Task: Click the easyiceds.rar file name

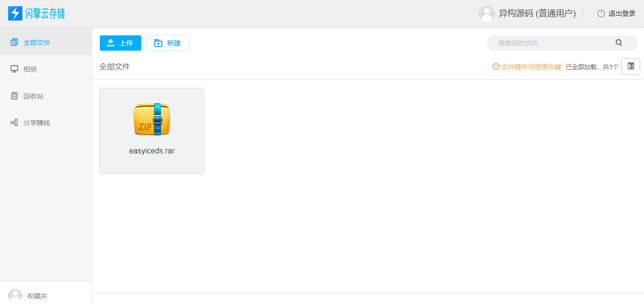Action: pyautogui.click(x=152, y=151)
